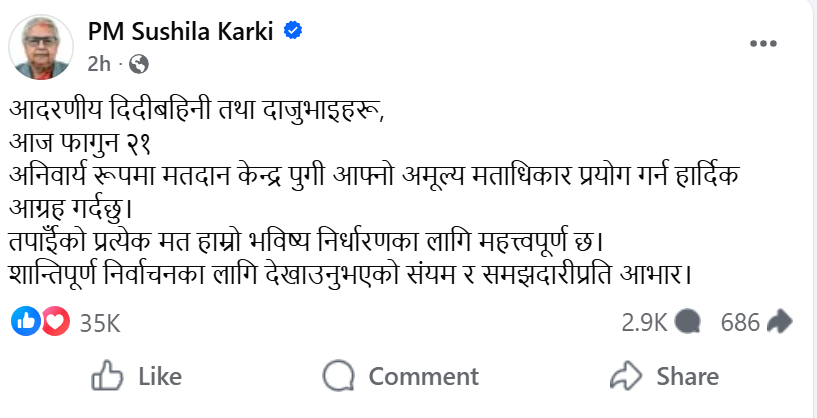Click the public audience globe icon
This screenshot has width=817, height=418.
[x=139, y=64]
